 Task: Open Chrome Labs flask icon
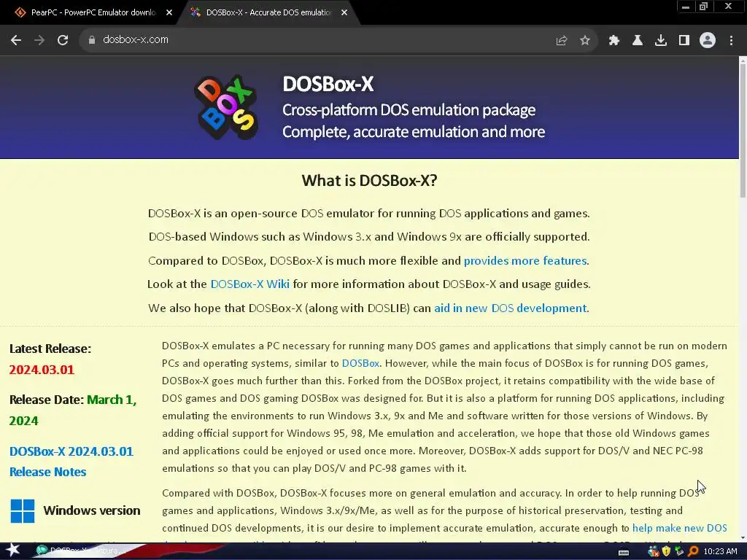tap(638, 41)
